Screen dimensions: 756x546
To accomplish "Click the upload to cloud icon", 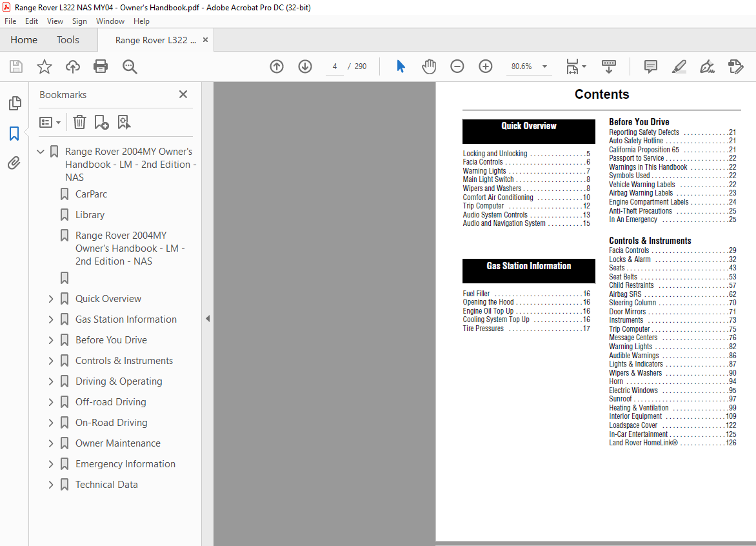I will (73, 66).
